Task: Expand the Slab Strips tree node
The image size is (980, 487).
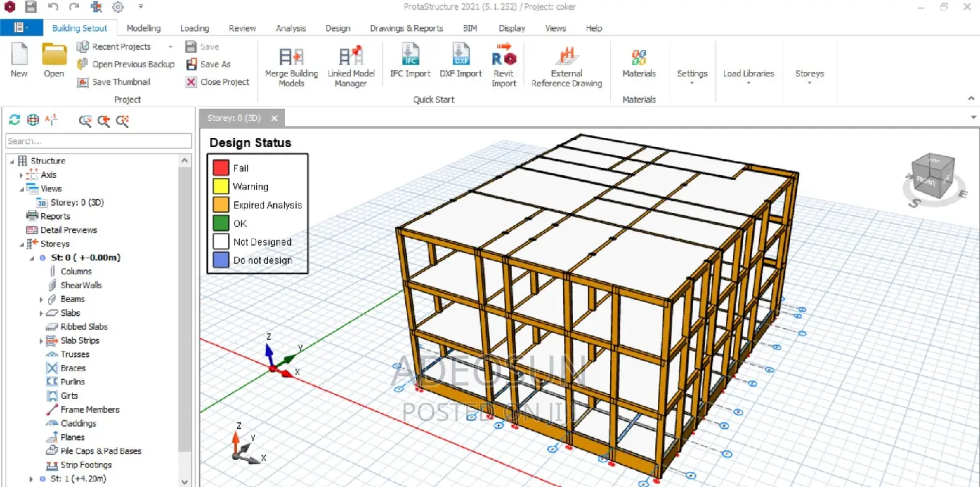Action: [41, 341]
